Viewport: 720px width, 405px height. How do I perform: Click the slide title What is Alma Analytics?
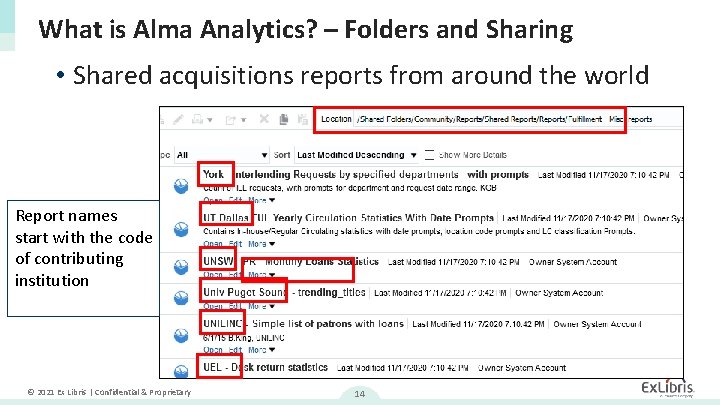click(x=306, y=29)
